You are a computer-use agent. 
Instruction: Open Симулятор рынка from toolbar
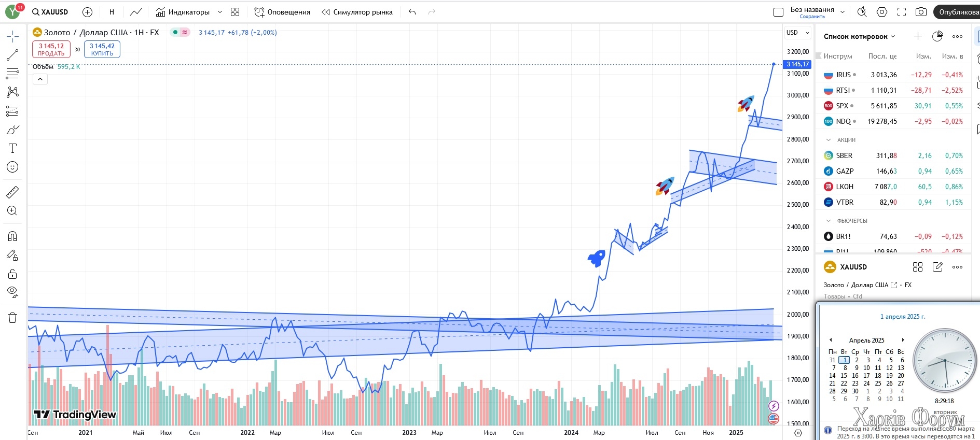357,12
